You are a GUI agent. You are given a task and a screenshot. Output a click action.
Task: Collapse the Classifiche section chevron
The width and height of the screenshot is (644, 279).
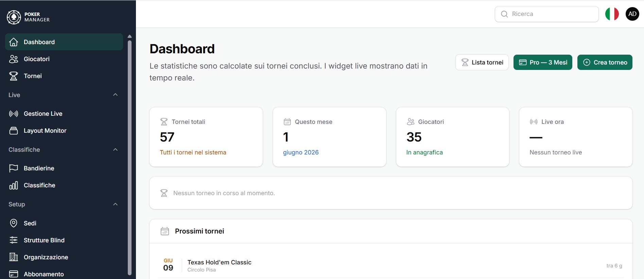(116, 150)
